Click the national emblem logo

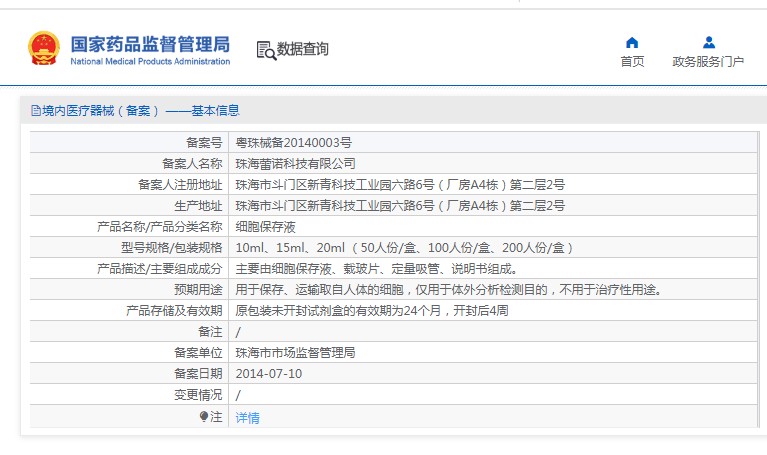(x=44, y=48)
